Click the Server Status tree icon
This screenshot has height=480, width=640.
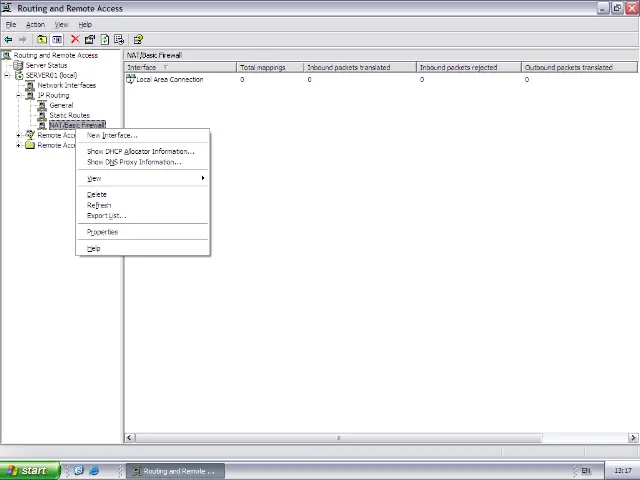click(18, 65)
